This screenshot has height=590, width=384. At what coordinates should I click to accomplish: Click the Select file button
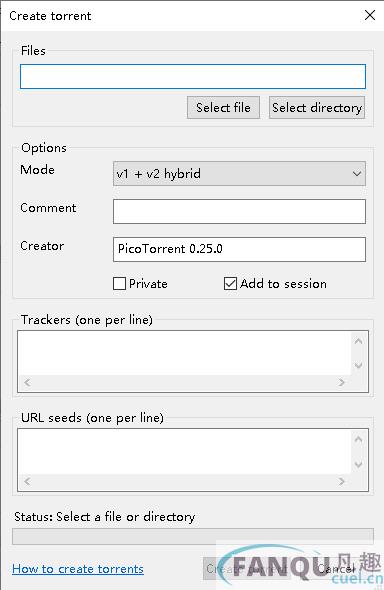(223, 108)
